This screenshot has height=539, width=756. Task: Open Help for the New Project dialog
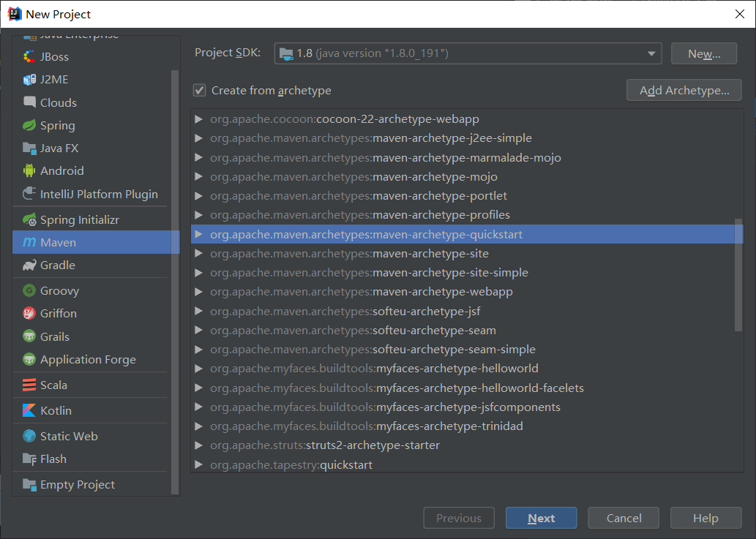pyautogui.click(x=706, y=519)
